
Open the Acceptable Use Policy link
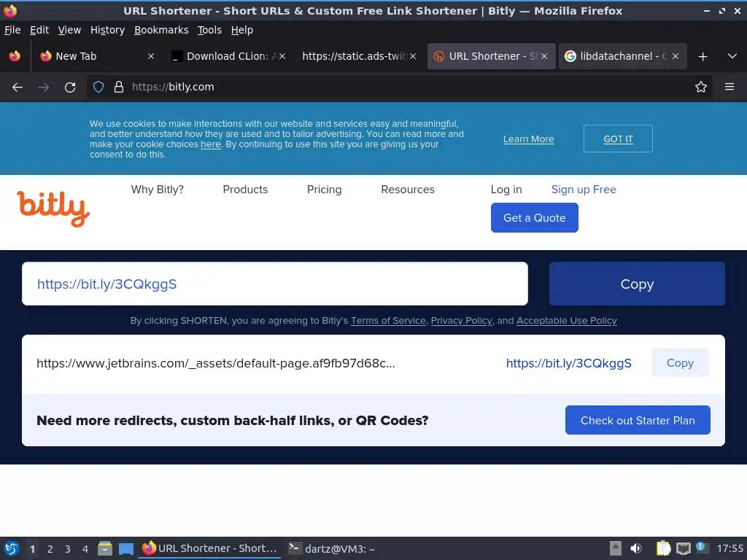pyautogui.click(x=566, y=321)
